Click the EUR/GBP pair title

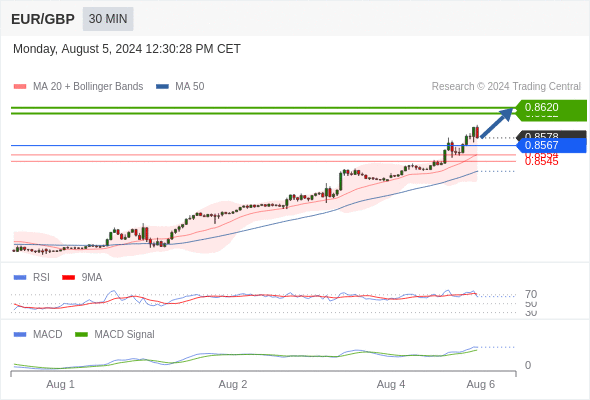[43, 19]
